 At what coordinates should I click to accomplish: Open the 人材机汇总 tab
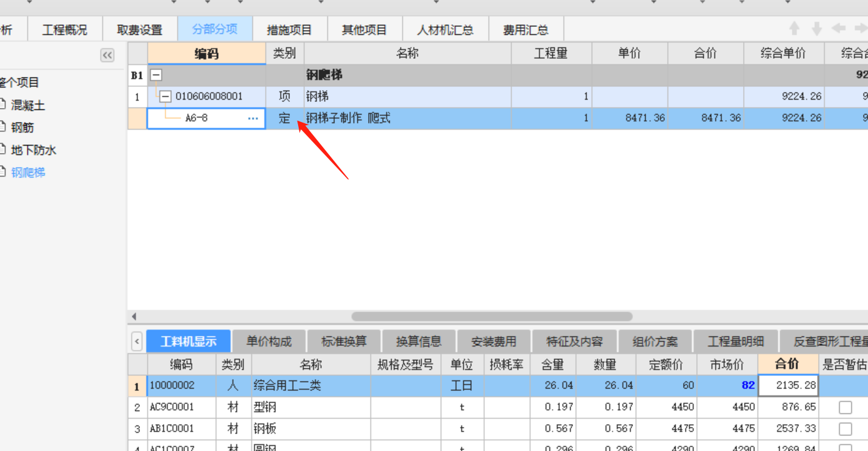click(x=446, y=29)
